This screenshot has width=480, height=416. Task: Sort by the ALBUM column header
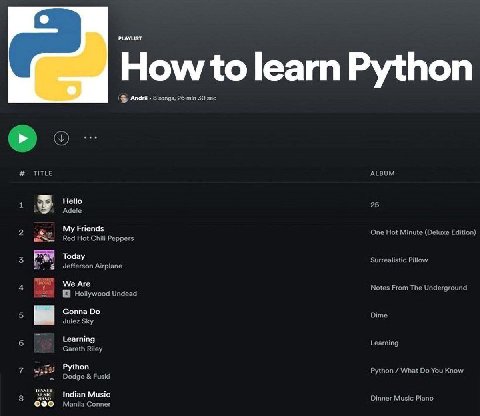(382, 173)
